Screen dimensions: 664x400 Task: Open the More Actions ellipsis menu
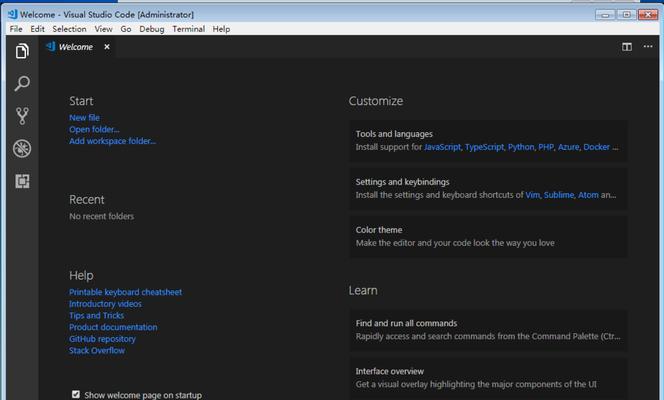pyautogui.click(x=648, y=47)
